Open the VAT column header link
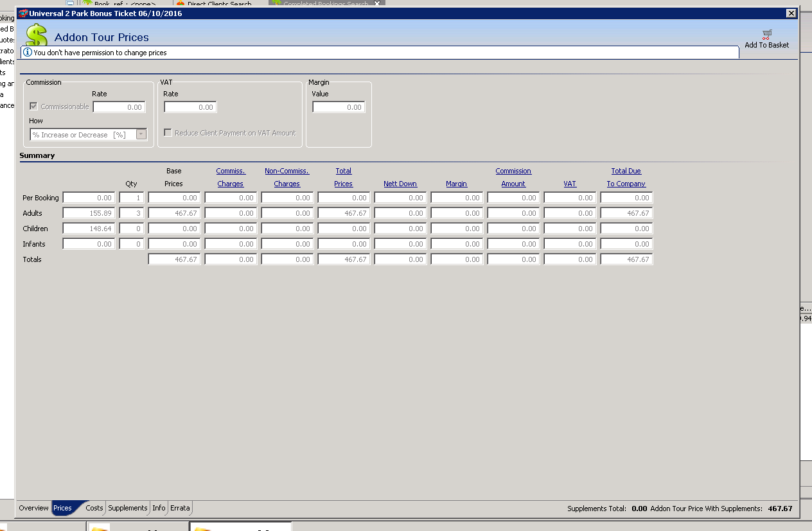This screenshot has height=531, width=812. 570,184
